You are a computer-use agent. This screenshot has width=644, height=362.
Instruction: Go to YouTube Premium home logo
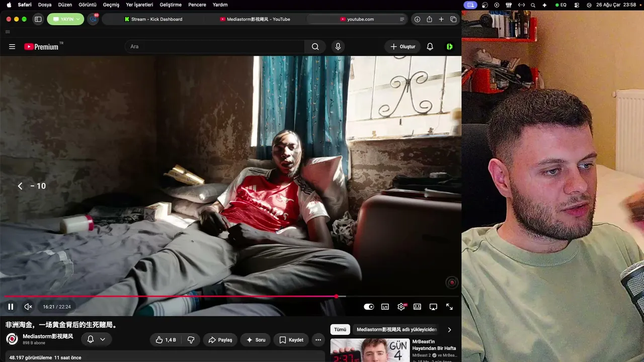[41, 47]
